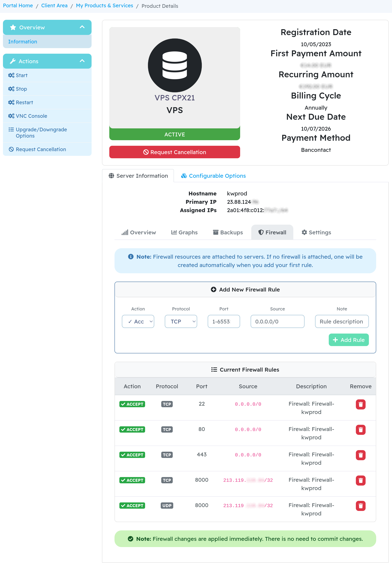The image size is (392, 566).
Task: Click the red Request Cancellation button
Action: tap(175, 152)
